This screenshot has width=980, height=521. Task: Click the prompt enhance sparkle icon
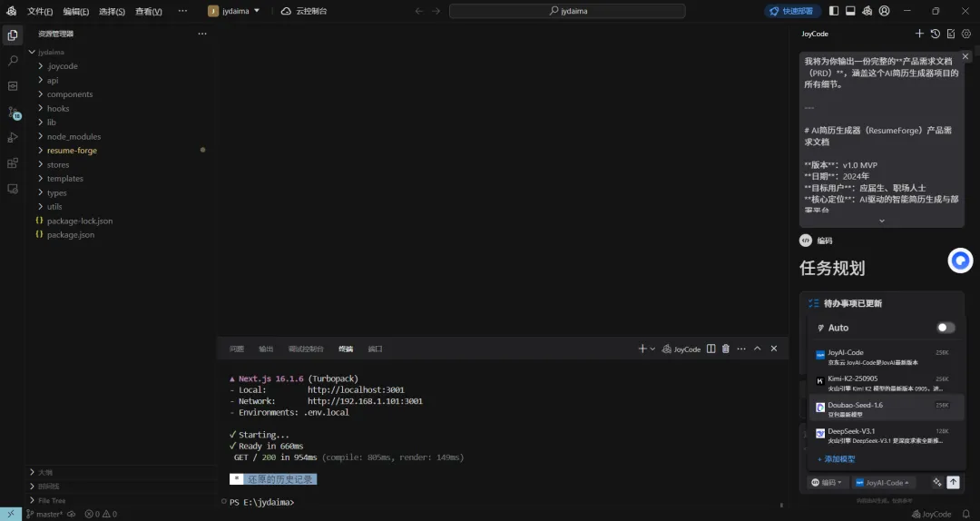coord(936,482)
